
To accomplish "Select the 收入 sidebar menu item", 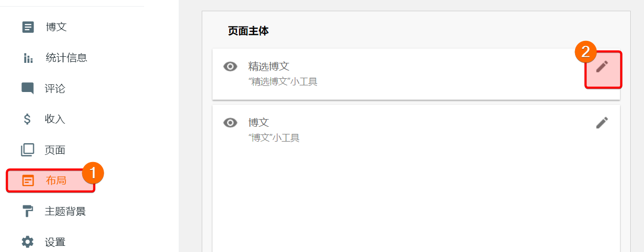I will coord(56,119).
